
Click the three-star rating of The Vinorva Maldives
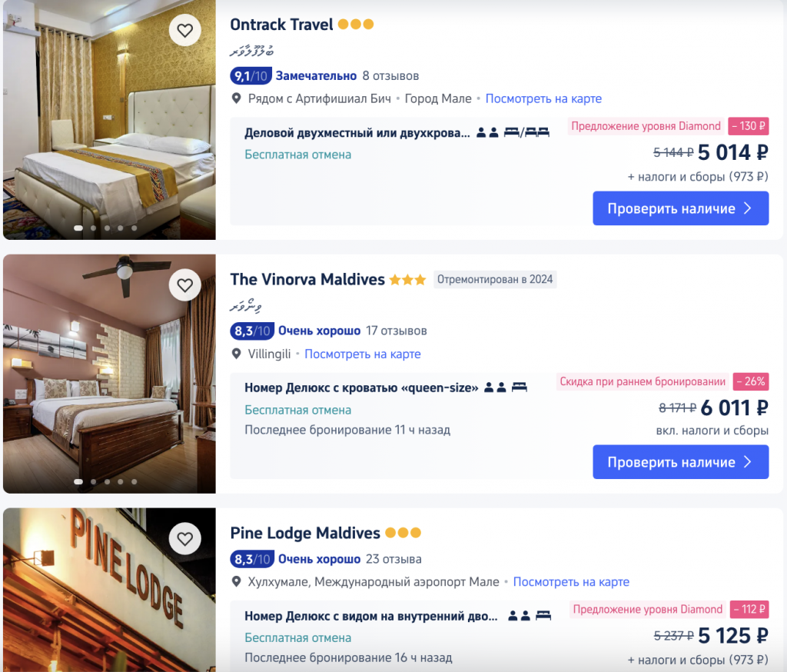407,279
